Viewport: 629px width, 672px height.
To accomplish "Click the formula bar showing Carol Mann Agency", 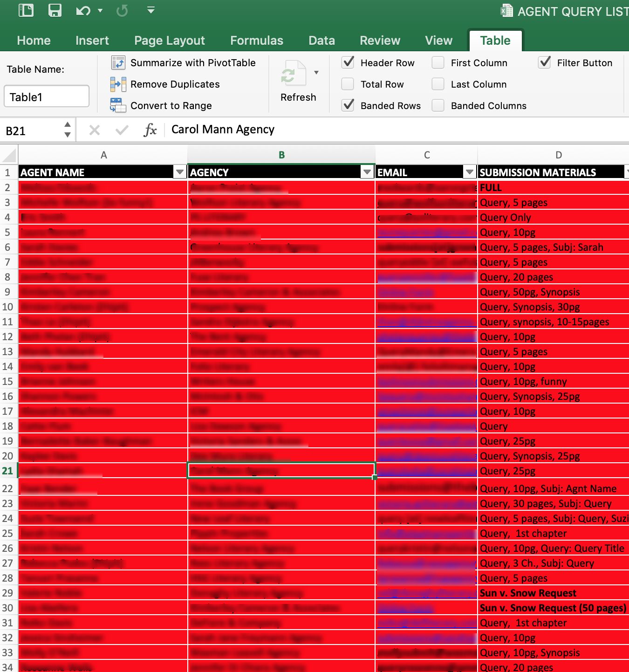I will tap(396, 130).
